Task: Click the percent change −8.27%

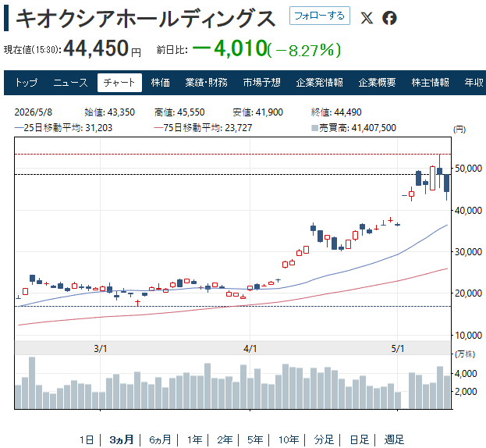Action: click(304, 50)
